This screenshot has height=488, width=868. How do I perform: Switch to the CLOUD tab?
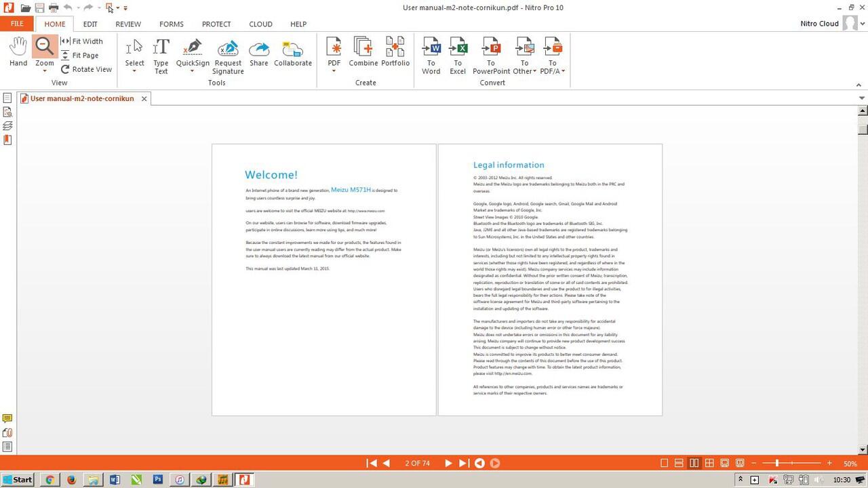pos(260,24)
